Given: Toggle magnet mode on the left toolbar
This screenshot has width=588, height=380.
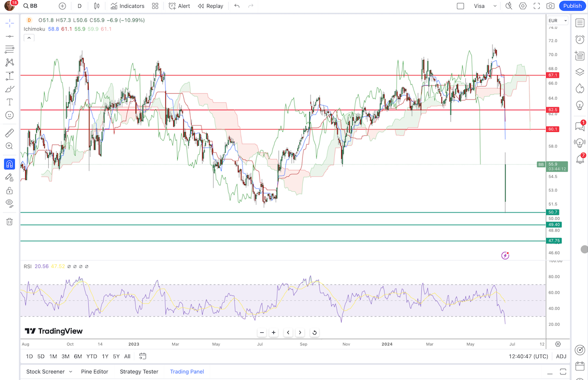Looking at the screenshot, I should 9,164.
